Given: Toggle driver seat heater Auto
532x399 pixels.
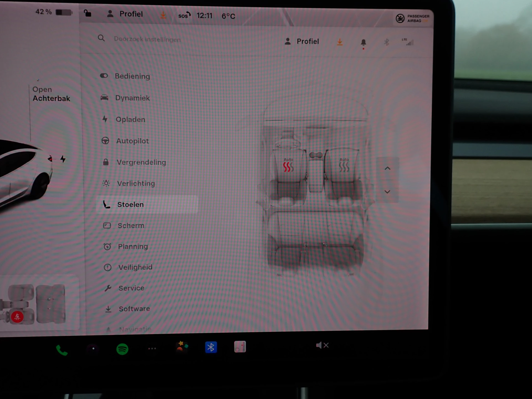Looking at the screenshot, I should tap(288, 165).
